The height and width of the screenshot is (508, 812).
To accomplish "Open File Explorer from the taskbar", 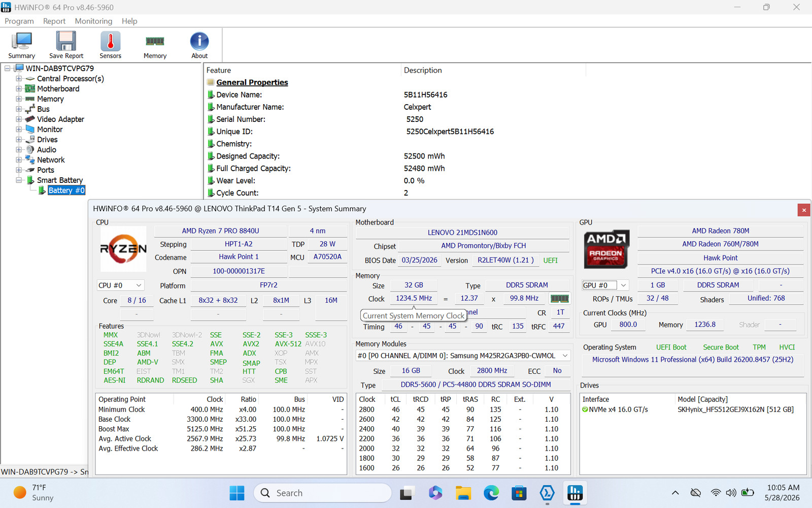I will tap(463, 493).
